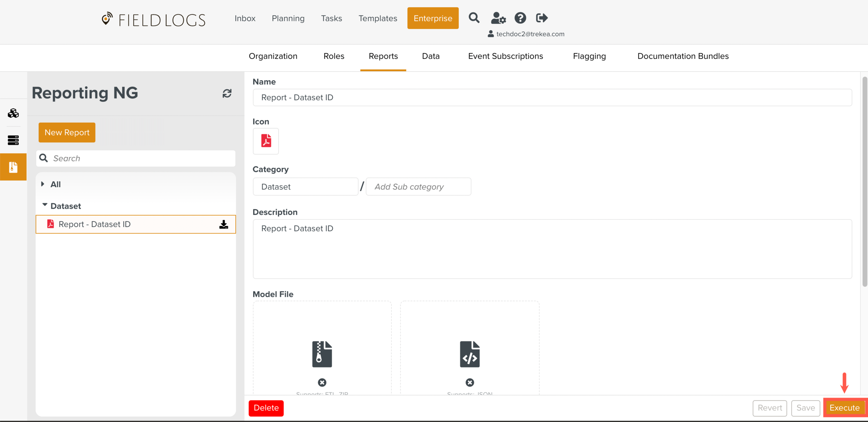The image size is (868, 422).
Task: Remove the uploaded JSON model file
Action: [x=469, y=382]
